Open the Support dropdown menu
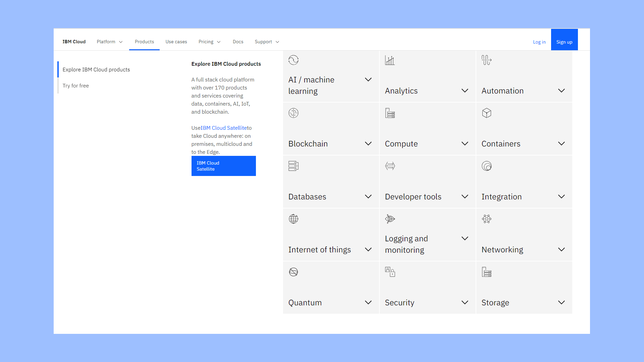Viewport: 644px width, 362px height. click(267, 42)
